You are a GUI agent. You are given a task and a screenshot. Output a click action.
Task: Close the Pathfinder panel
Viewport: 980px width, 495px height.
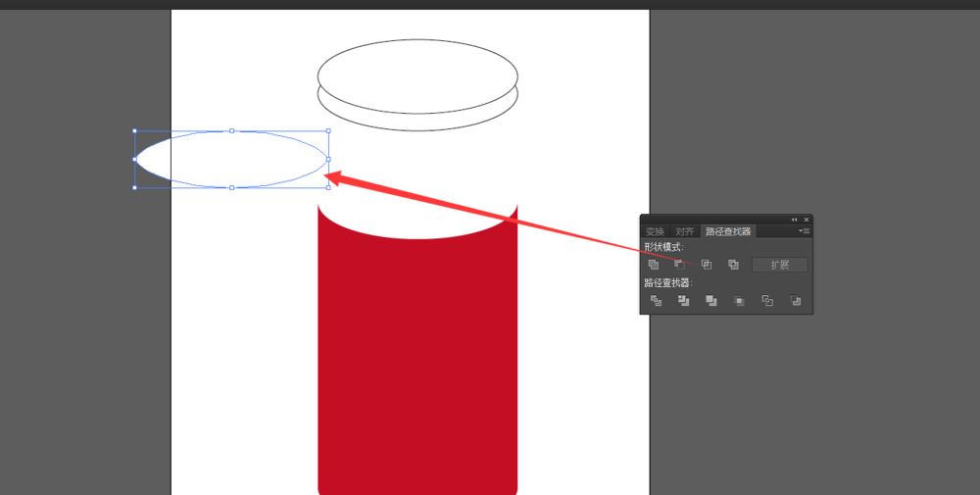tap(807, 220)
